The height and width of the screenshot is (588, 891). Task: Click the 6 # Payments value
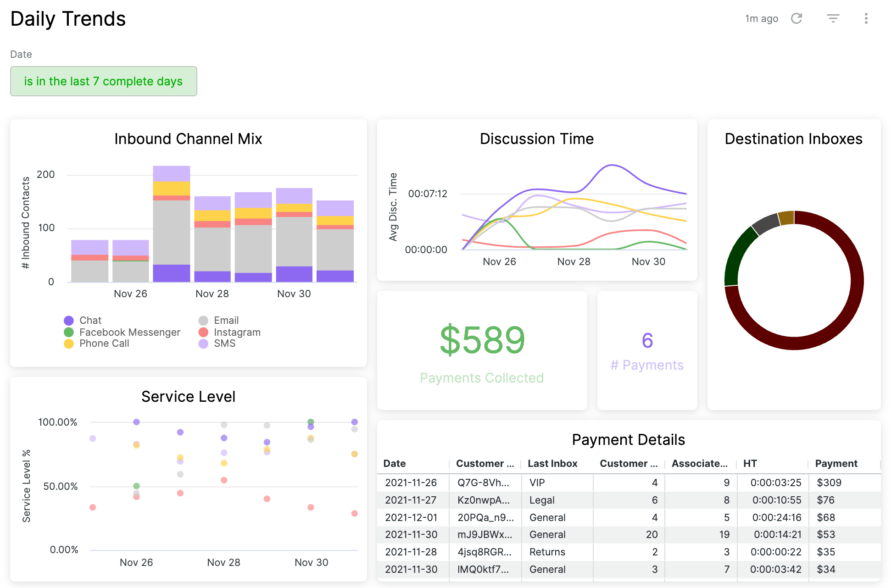[x=647, y=340]
